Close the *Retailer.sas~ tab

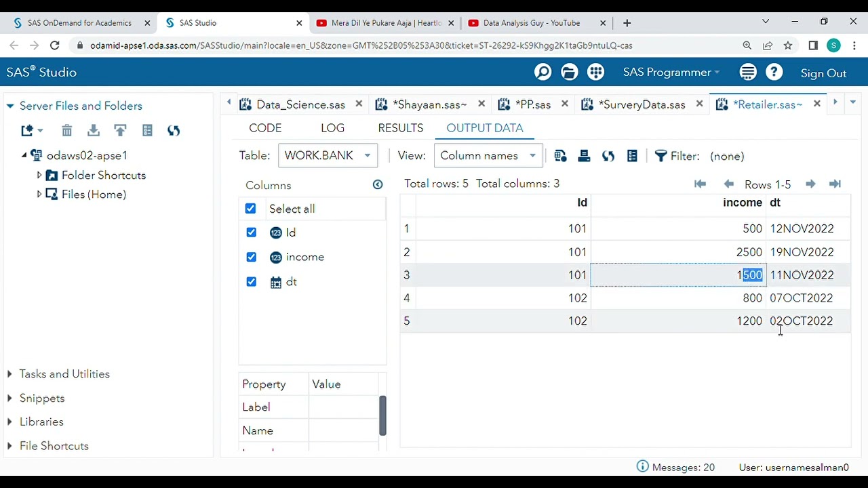click(x=816, y=104)
